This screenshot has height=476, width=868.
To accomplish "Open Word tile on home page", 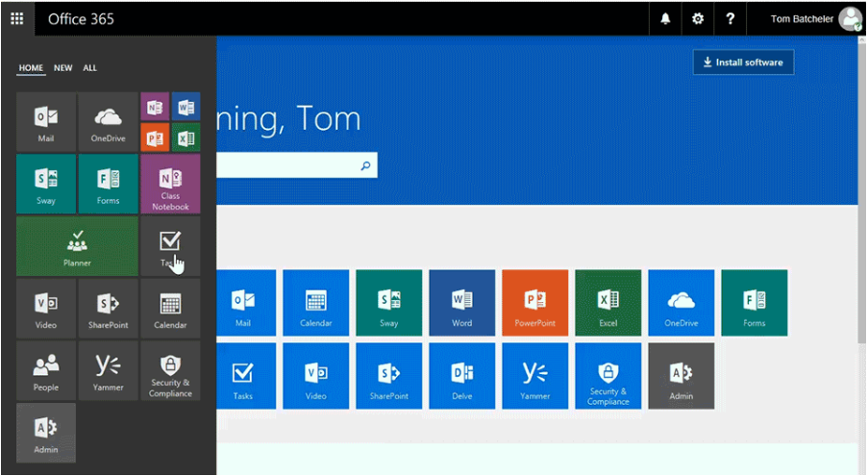I will pyautogui.click(x=462, y=303).
